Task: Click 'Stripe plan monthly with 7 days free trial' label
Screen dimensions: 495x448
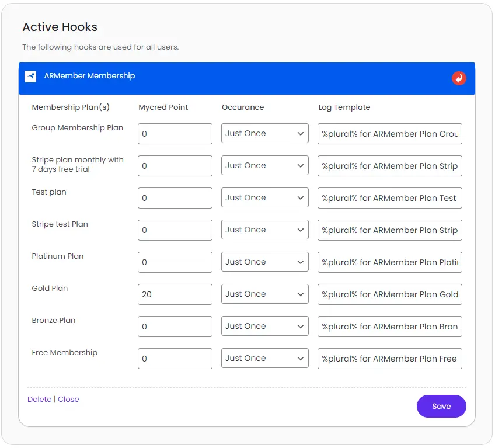Action: (78, 165)
